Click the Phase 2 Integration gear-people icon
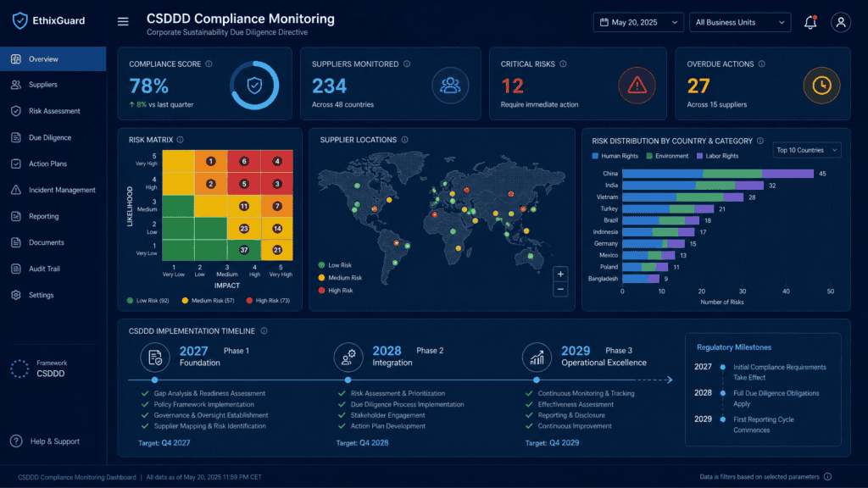This screenshot has height=488, width=868. click(x=348, y=358)
